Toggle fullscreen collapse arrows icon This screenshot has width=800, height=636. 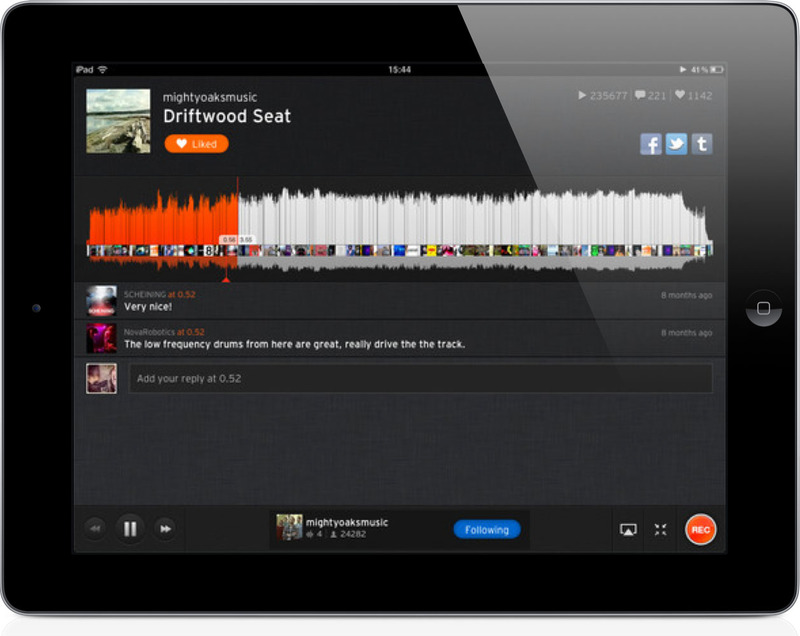point(661,530)
